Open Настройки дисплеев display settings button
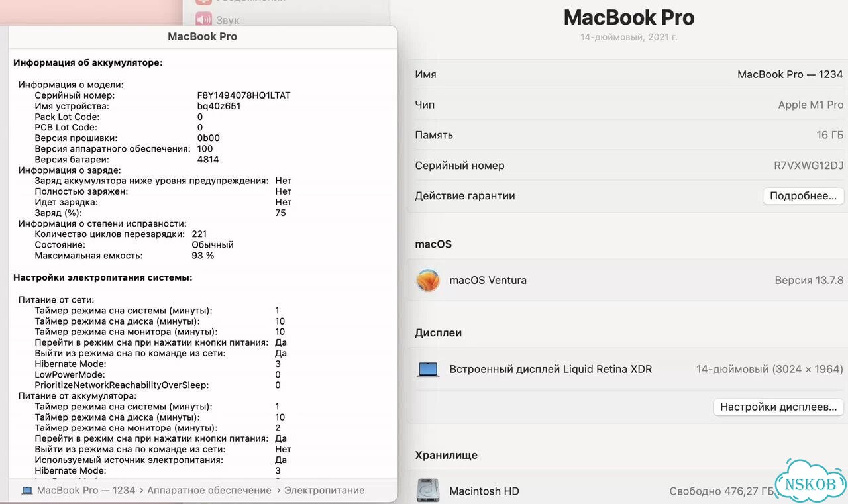Viewport: 848px width, 504px height. point(778,407)
